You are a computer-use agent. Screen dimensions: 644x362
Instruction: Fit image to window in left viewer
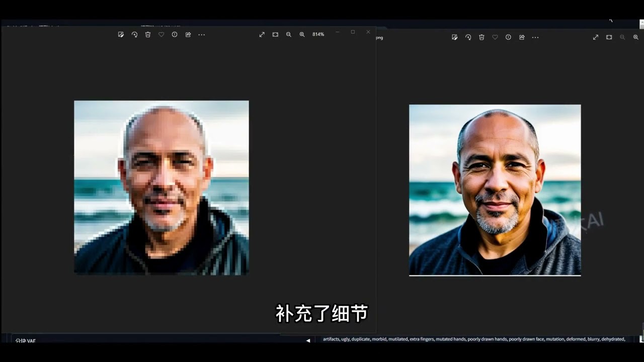[x=275, y=34]
